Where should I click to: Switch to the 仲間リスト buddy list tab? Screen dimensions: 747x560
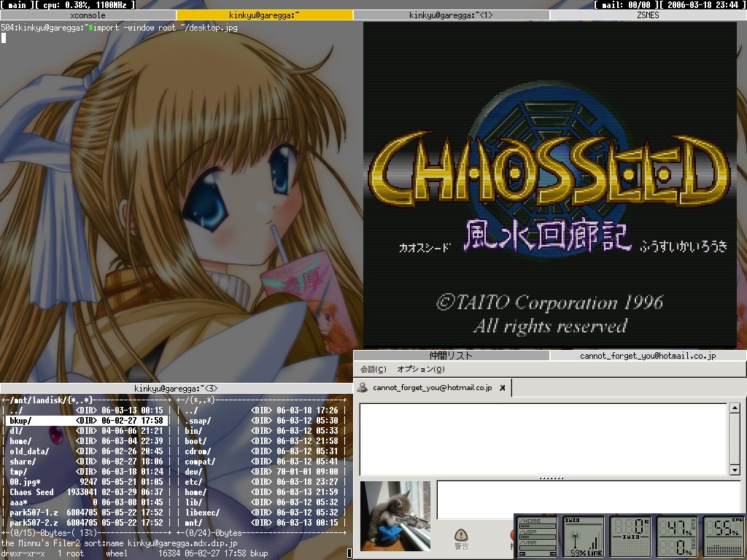click(x=451, y=355)
